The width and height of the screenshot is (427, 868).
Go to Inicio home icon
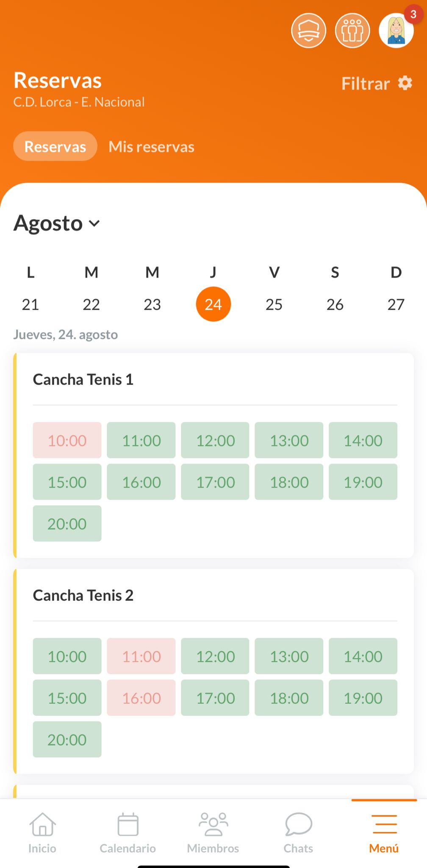point(42,825)
